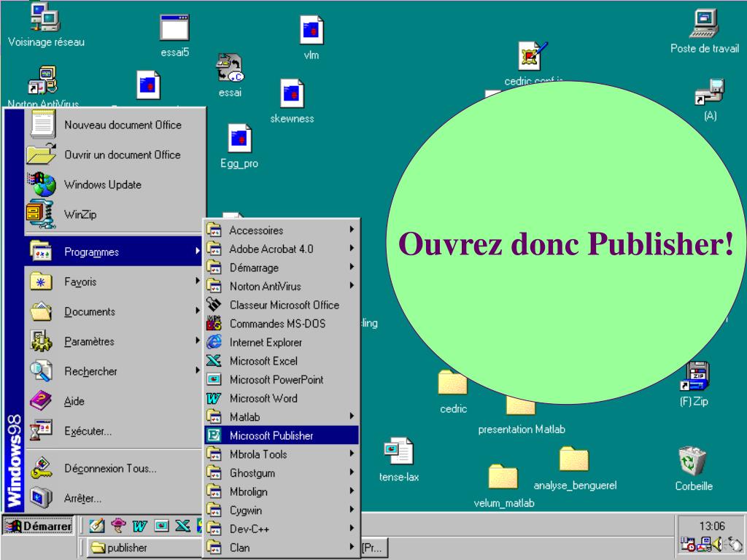Expand the Programmes submenu
This screenshot has height=560, width=747.
113,252
